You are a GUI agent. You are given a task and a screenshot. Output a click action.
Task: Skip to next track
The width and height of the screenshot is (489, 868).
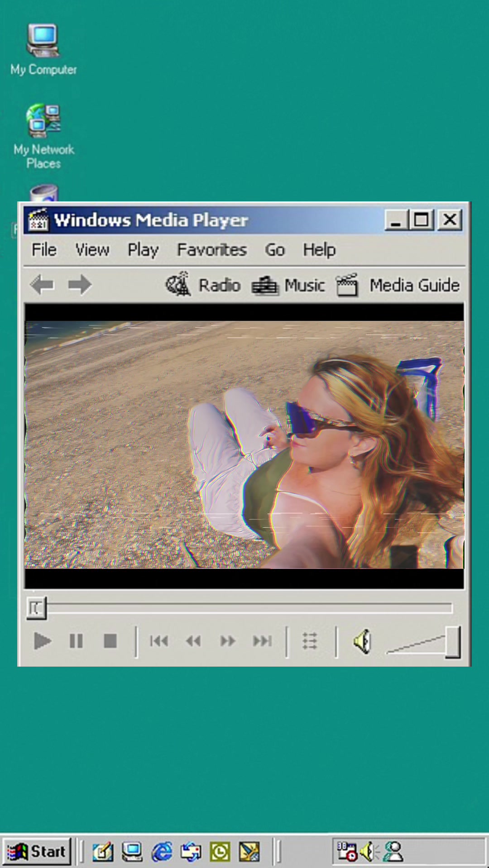(x=262, y=641)
